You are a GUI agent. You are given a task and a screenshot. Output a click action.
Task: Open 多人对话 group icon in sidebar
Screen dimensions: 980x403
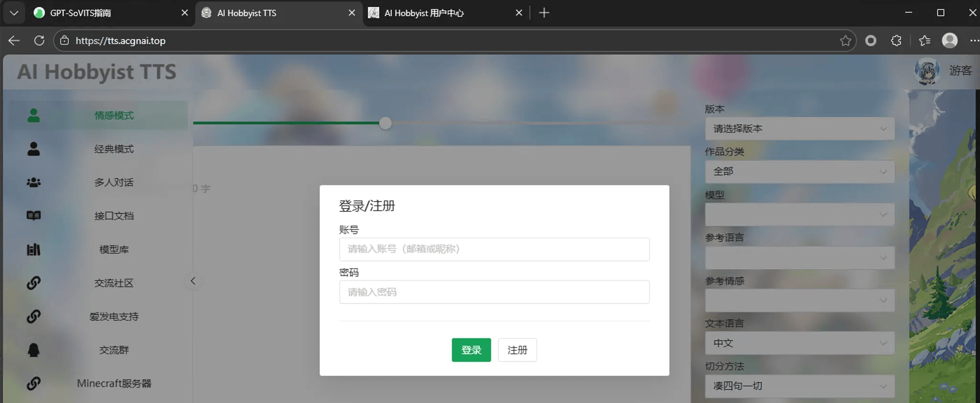click(33, 182)
